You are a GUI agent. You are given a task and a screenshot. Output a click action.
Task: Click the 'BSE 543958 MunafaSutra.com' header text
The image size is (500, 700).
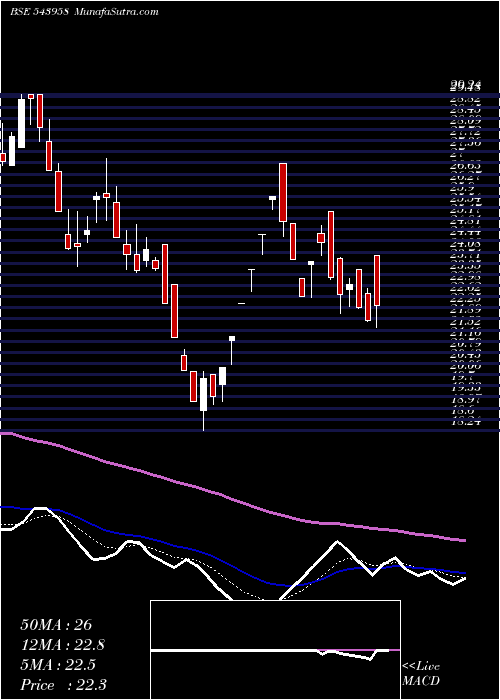click(84, 12)
